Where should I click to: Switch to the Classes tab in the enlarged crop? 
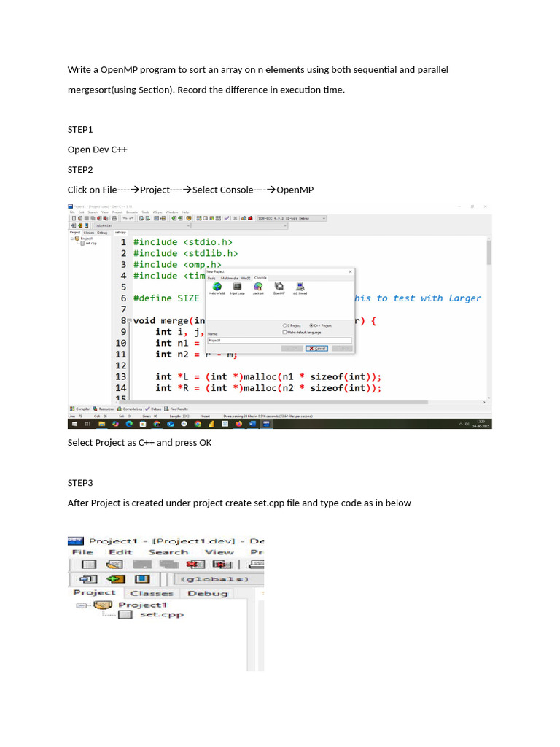point(152,593)
